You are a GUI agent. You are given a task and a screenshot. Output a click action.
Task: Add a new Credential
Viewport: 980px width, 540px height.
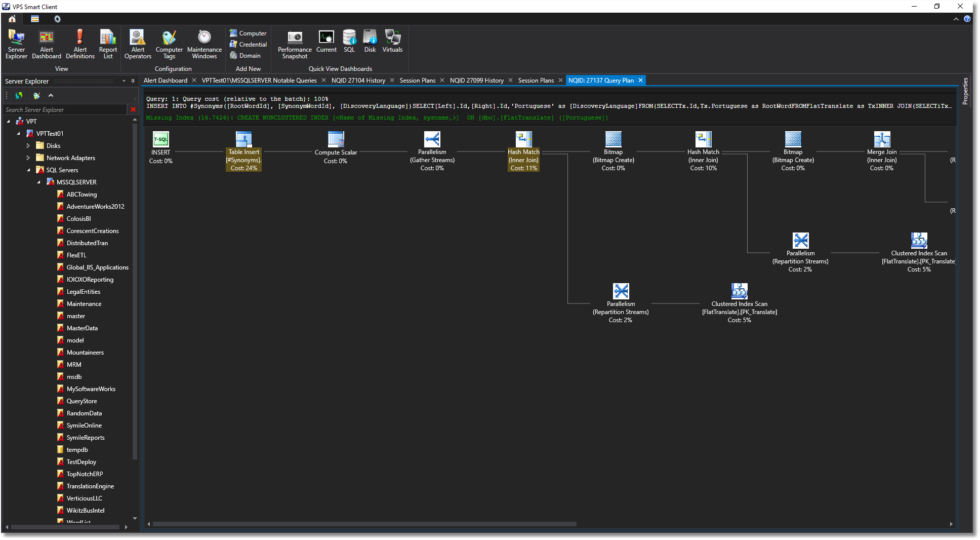[248, 44]
